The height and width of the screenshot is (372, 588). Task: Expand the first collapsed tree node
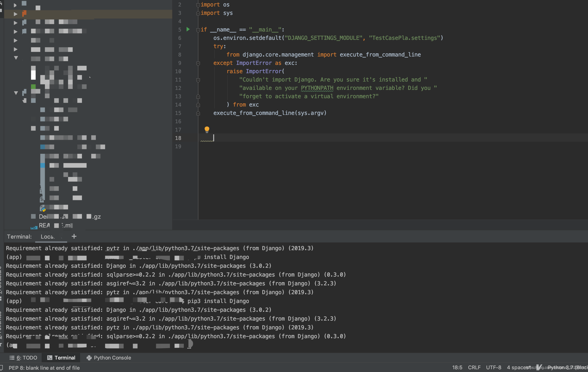coord(15,5)
